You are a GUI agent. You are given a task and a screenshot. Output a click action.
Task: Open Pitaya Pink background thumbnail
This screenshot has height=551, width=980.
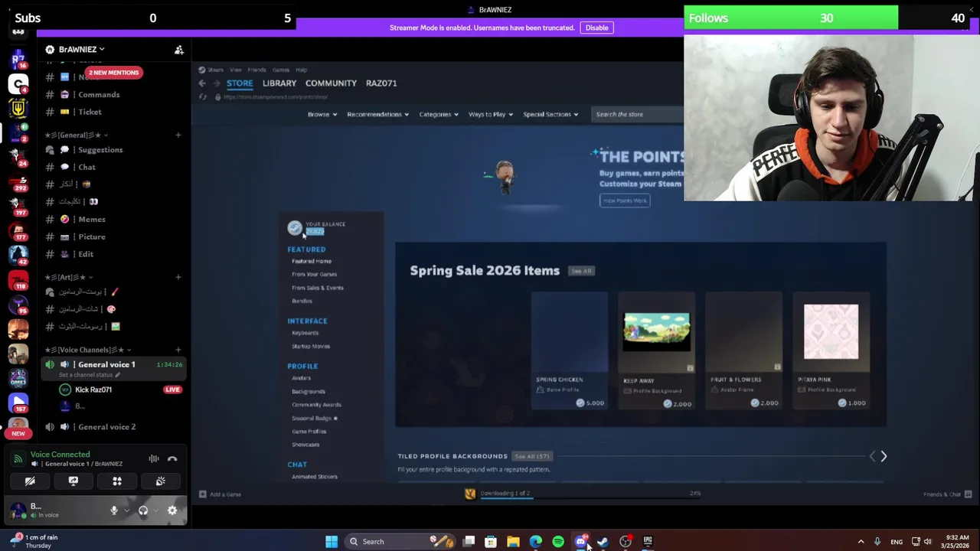(831, 331)
